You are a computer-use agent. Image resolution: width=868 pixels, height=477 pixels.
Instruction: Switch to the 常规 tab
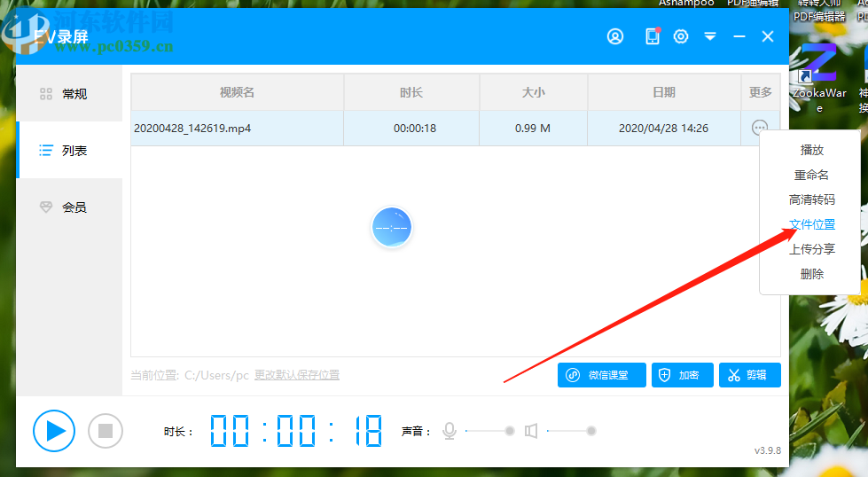point(69,93)
